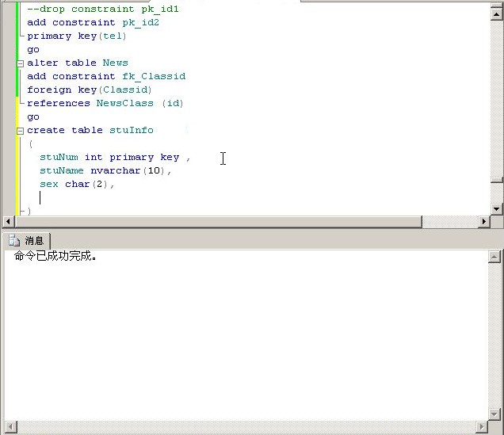Click table name 'stuInfo'
Screen dimensions: 504x435
132,131
